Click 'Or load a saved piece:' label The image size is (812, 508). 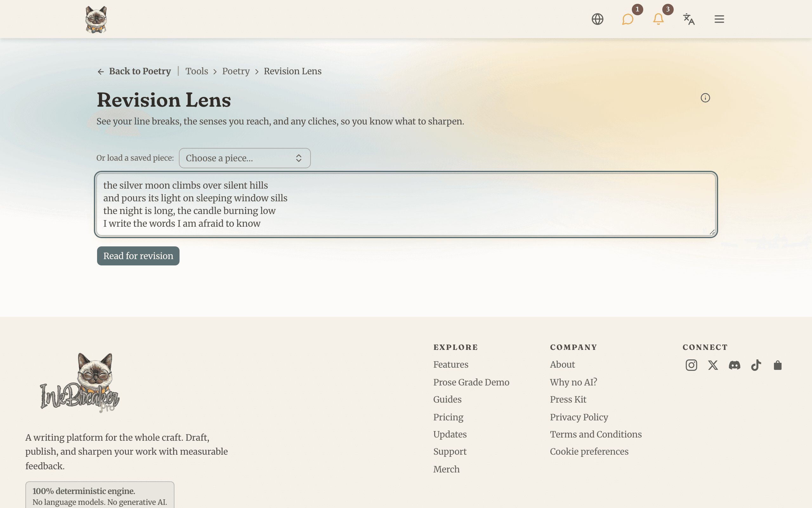pos(135,158)
